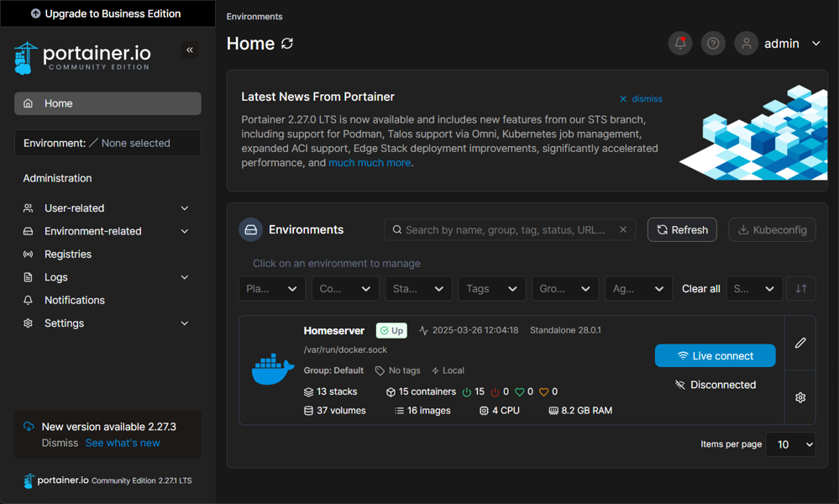The image size is (839, 504).
Task: Dismiss the new version notice
Action: pyautogui.click(x=60, y=443)
